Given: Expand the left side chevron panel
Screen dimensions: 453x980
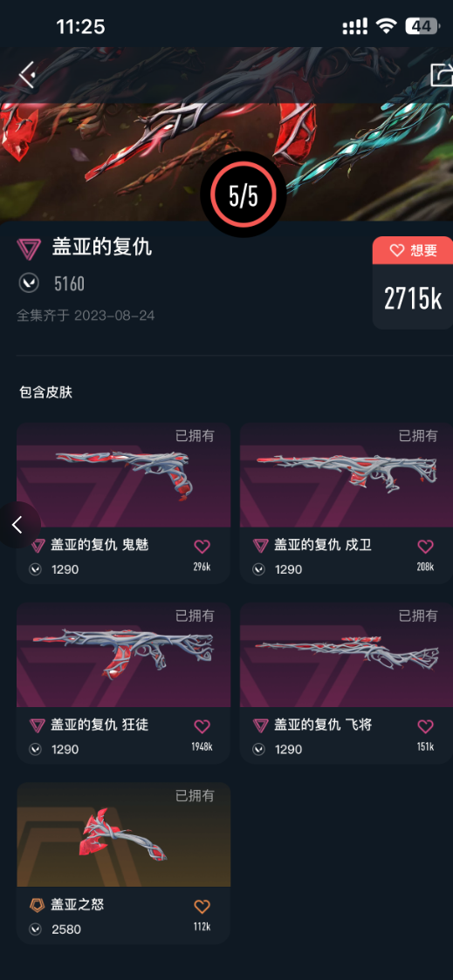Looking at the screenshot, I should point(19,524).
